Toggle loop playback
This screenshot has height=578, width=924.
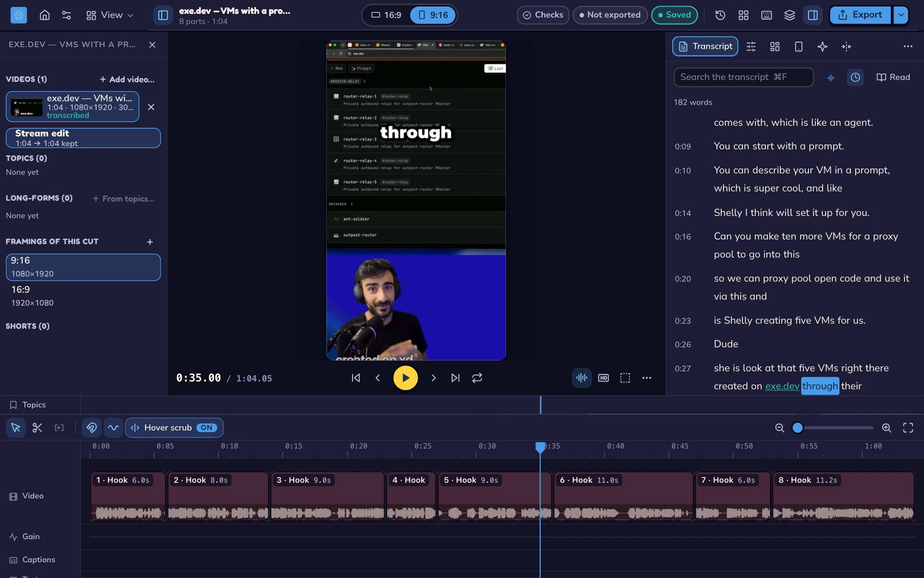click(477, 378)
